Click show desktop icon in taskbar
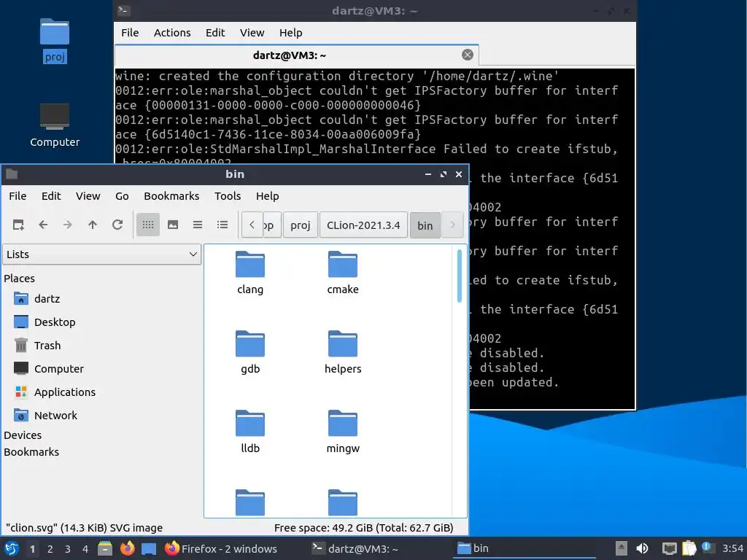The height and width of the screenshot is (560, 747). [149, 548]
